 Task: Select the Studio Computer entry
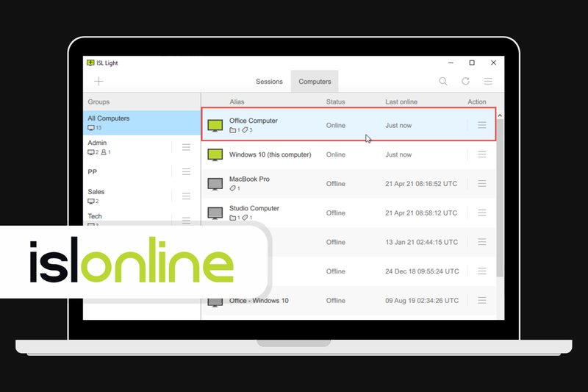coord(348,213)
